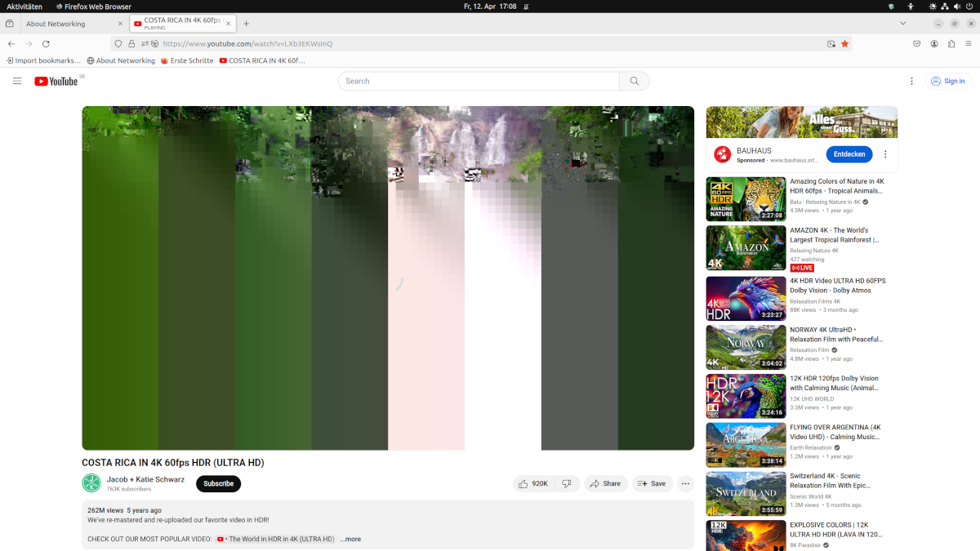Open AMAZON 4K live stream thumbnail

click(746, 248)
